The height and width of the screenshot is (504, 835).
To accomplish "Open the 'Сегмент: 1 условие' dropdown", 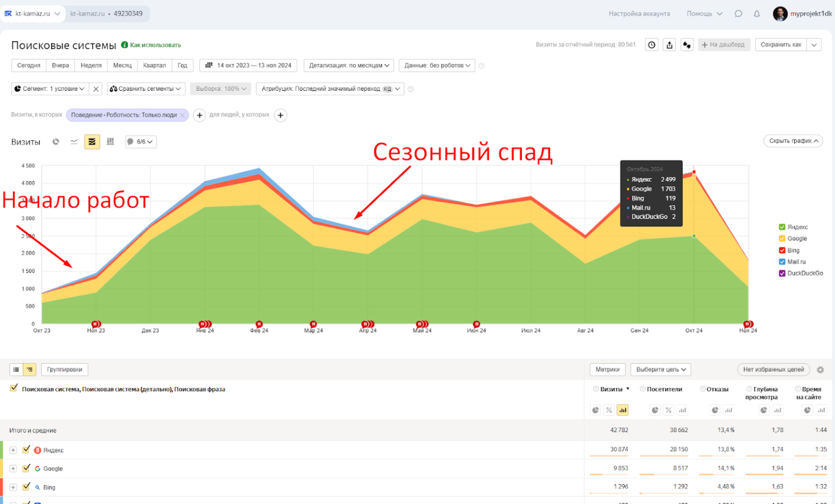I will 49,89.
